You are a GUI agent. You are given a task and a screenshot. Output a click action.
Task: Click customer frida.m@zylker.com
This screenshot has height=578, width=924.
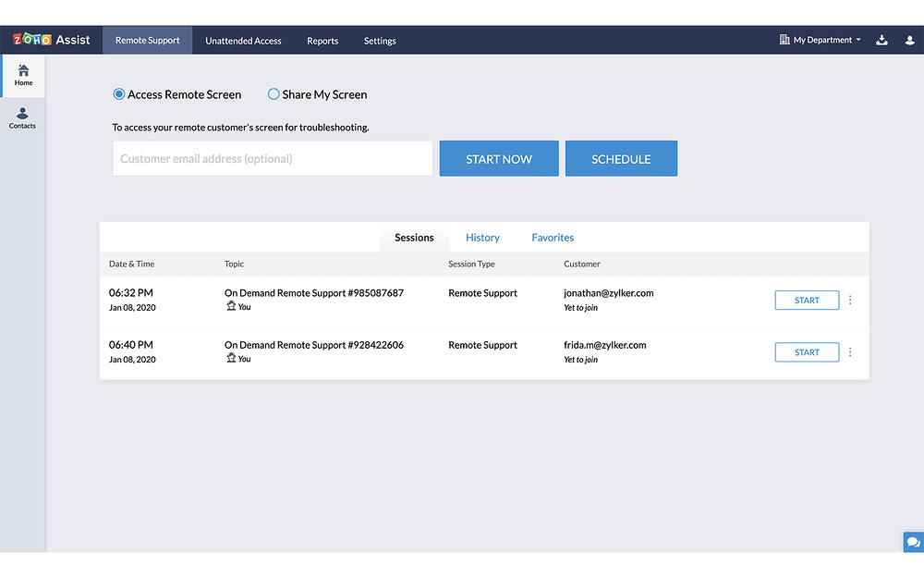pos(605,344)
